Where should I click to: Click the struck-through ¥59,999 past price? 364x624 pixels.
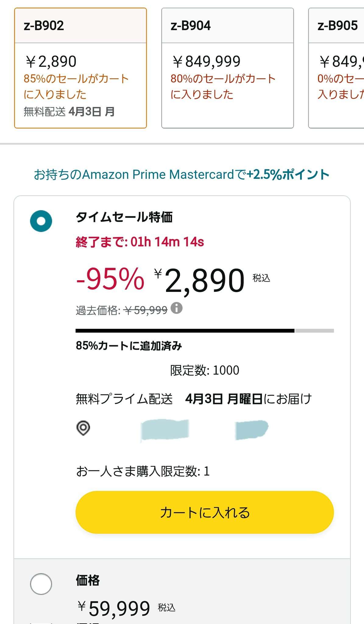click(146, 310)
